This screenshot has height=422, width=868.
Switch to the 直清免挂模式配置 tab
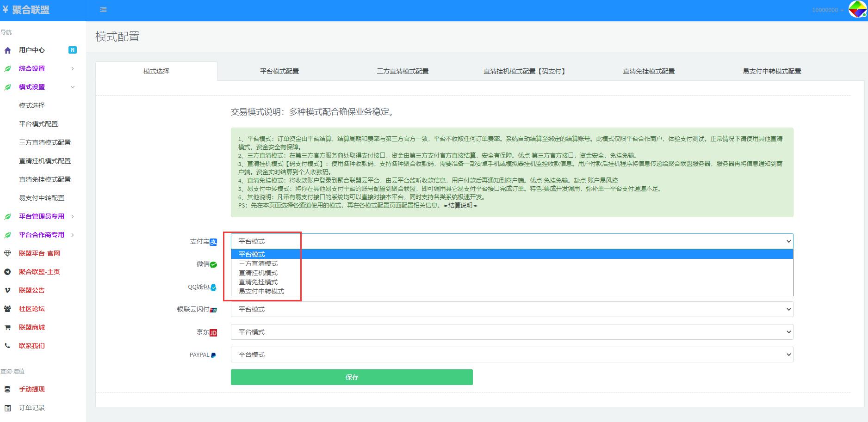pos(649,71)
